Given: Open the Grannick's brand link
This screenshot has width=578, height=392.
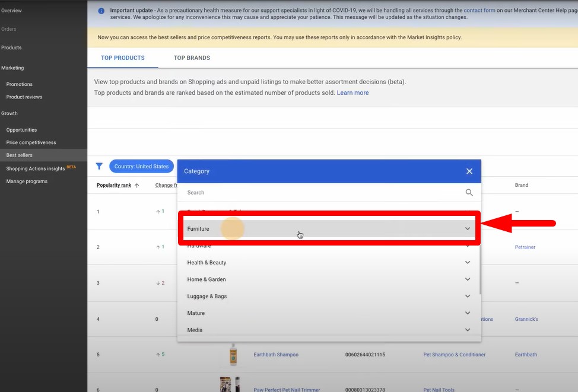Looking at the screenshot, I should click(526, 319).
